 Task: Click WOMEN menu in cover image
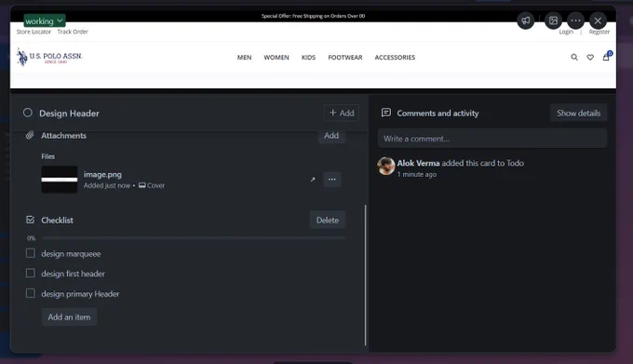[x=276, y=58]
